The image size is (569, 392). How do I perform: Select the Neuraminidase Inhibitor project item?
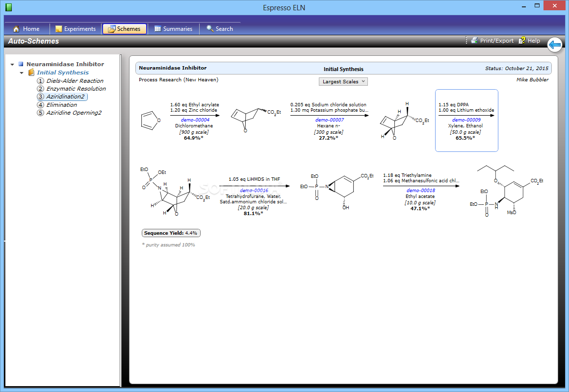point(65,64)
